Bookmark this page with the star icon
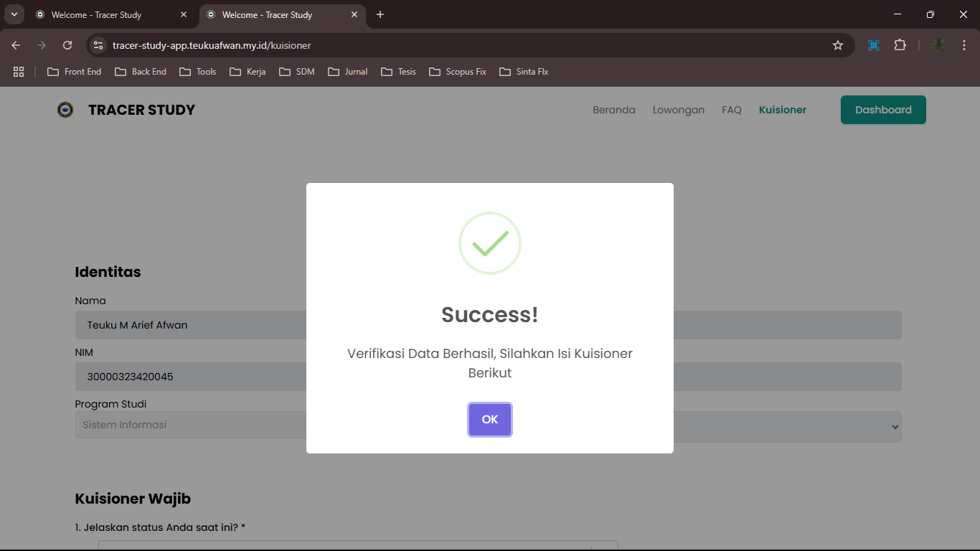 [x=837, y=45]
